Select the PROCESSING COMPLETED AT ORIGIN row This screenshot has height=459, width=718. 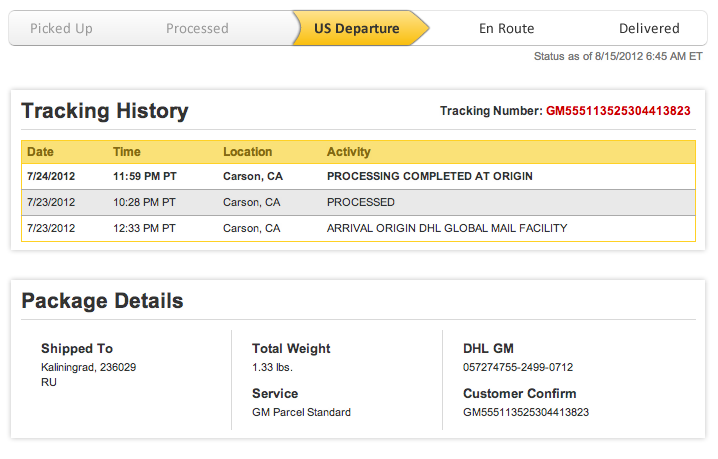(429, 176)
